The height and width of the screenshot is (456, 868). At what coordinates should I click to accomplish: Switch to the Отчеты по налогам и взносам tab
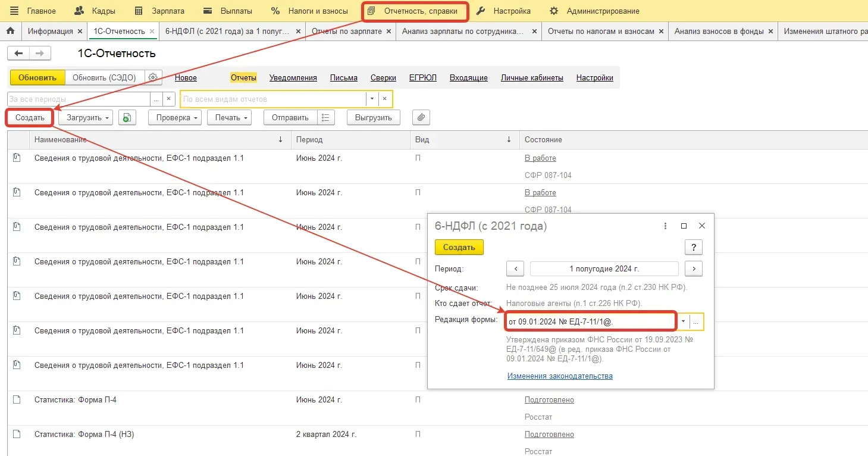601,31
